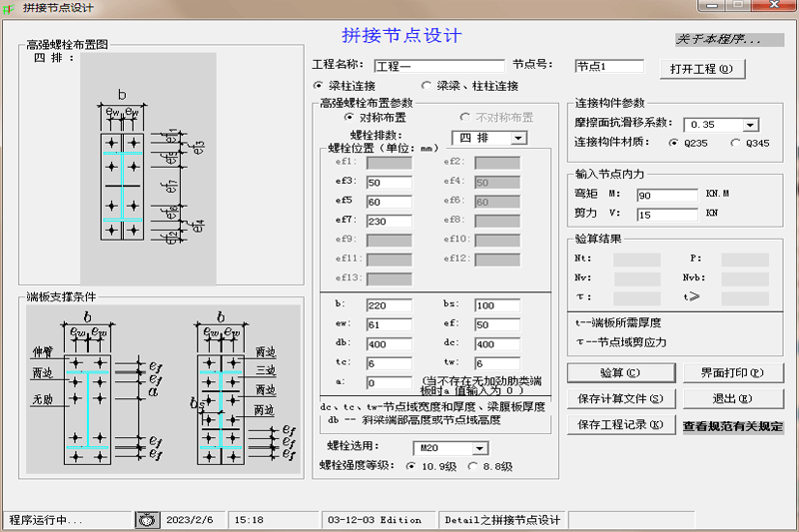Click the date 2023/2/6 in status bar

pyautogui.click(x=190, y=520)
